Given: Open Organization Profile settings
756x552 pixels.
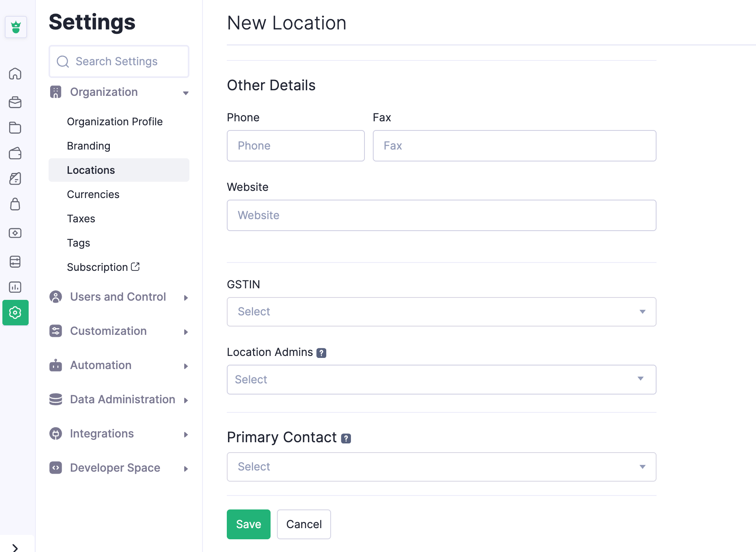Looking at the screenshot, I should (115, 122).
